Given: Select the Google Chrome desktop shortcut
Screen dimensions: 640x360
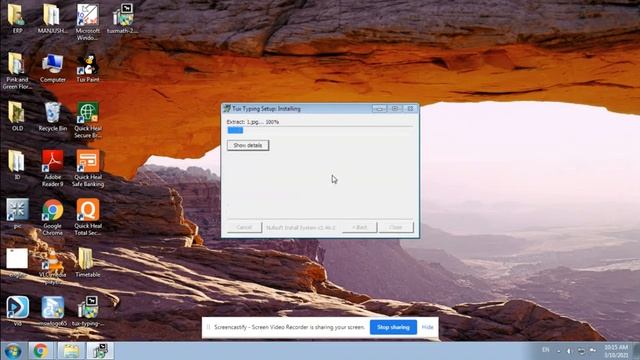Looking at the screenshot, I should 53,217.
